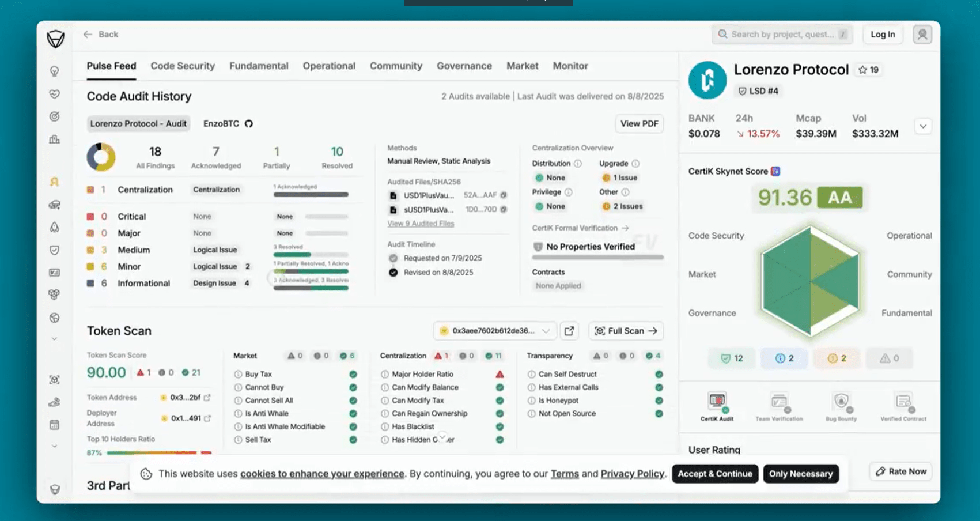Open the View 9 Audited Files link
This screenshot has width=980, height=521.
421,224
